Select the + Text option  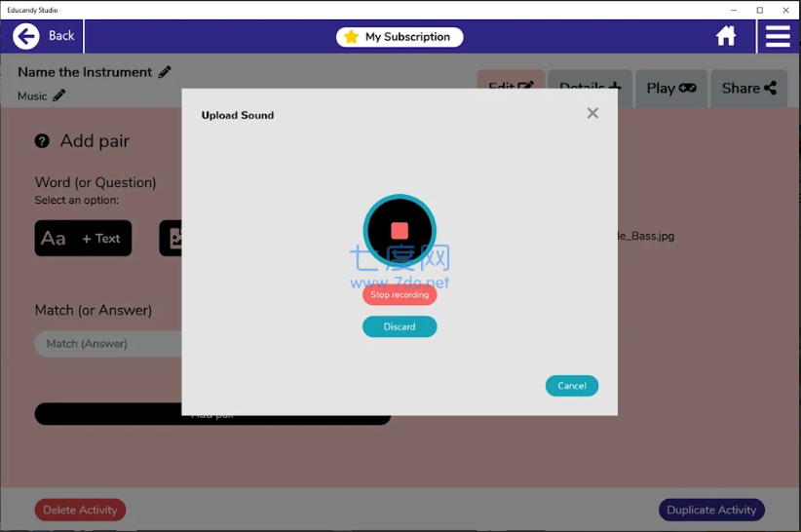coord(83,239)
